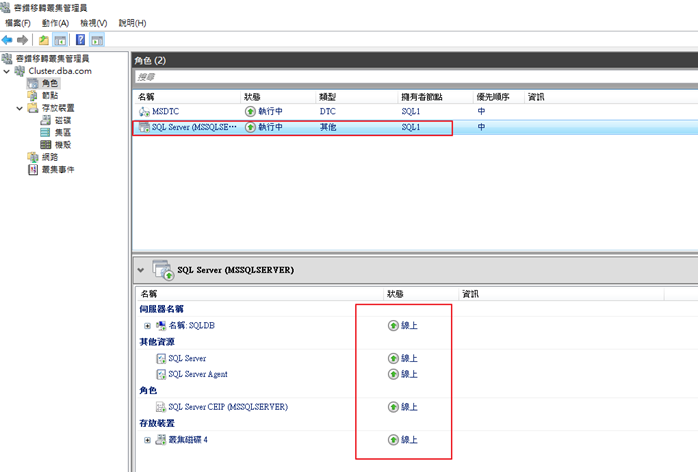Open the 檔案(F) menu
The height and width of the screenshot is (472, 698).
tap(19, 22)
